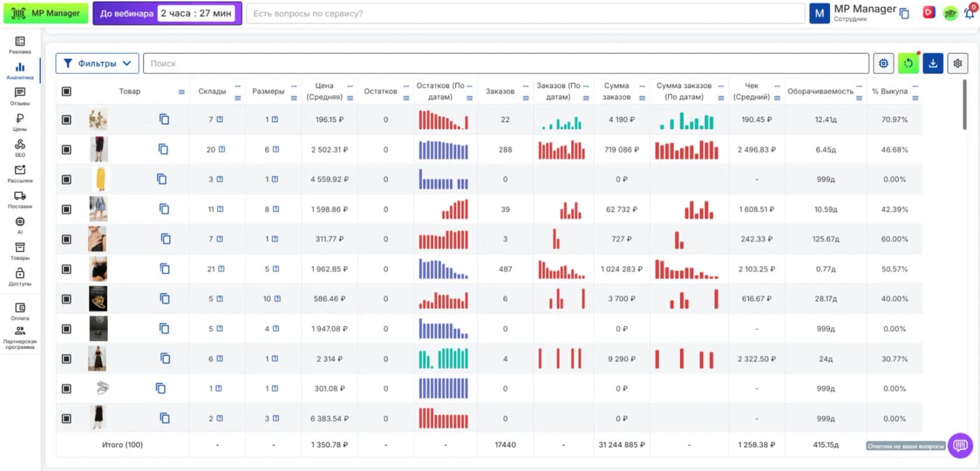Open the yellow skirt product thumbnail
This screenshot has width=980, height=471.
tap(100, 179)
